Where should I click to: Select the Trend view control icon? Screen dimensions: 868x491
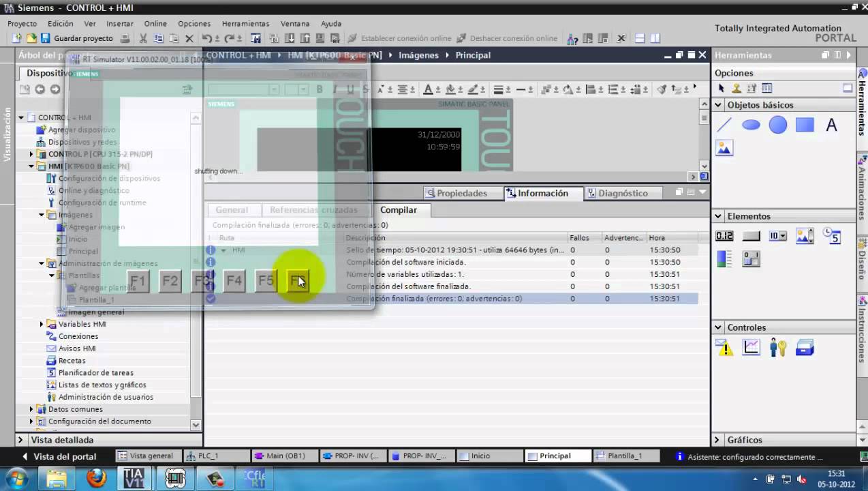tap(751, 348)
